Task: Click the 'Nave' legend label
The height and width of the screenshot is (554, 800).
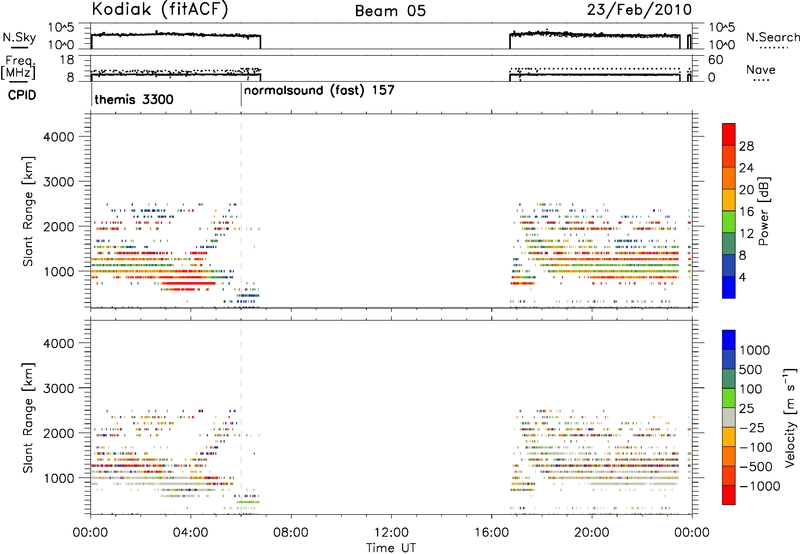Action: (x=761, y=69)
